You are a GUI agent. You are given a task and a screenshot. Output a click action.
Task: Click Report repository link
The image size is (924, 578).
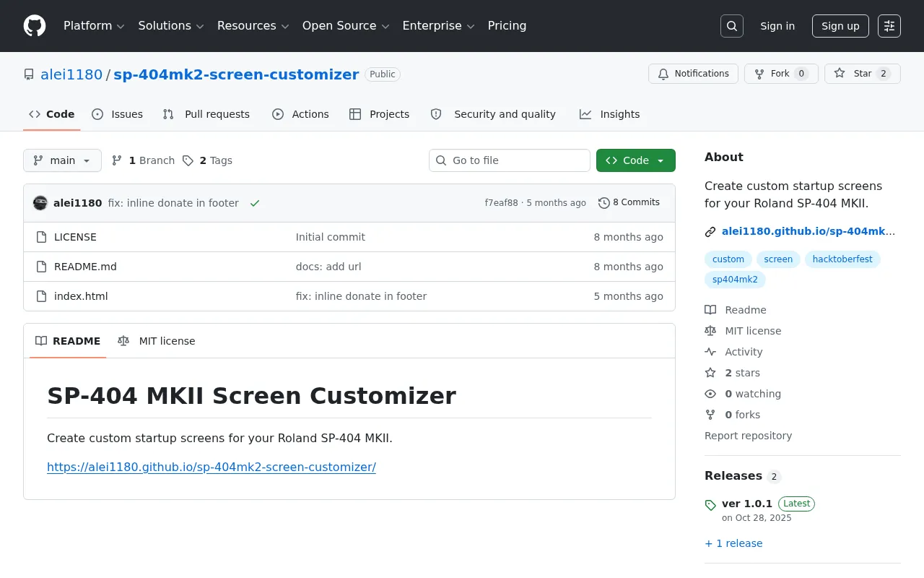[x=748, y=436]
